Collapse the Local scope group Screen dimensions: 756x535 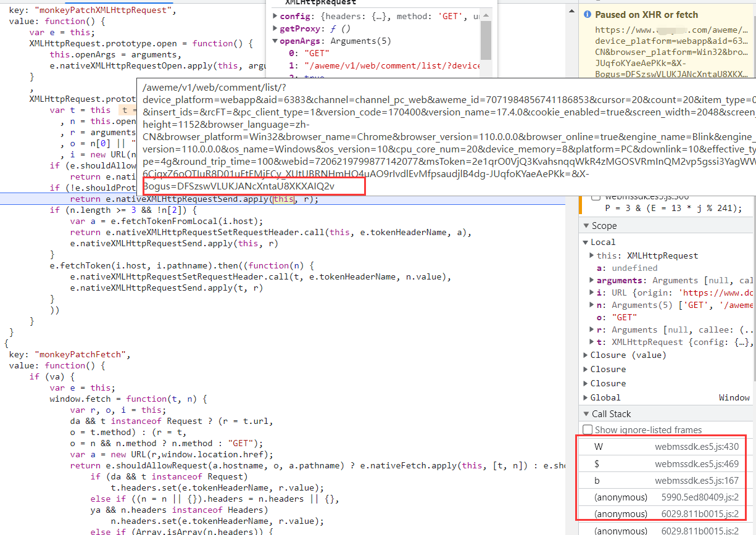(586, 243)
